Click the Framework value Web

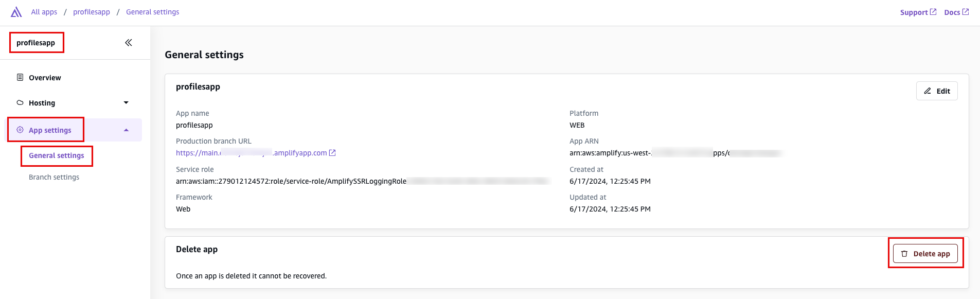tap(183, 209)
